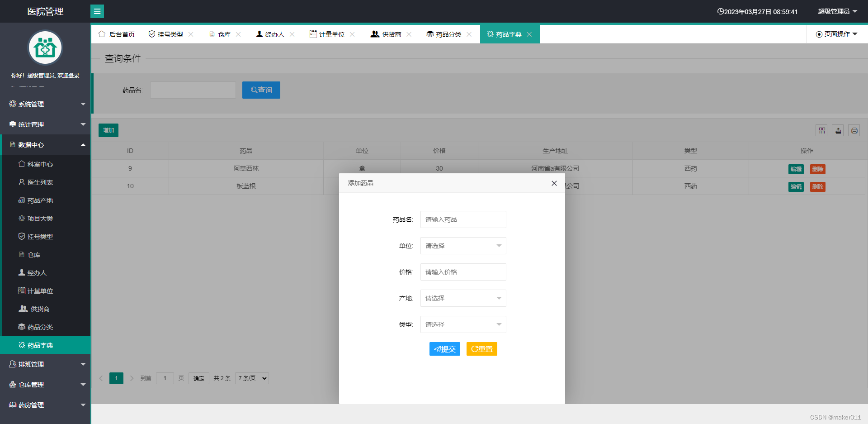Expand 仓库管理 sidebar menu
Image resolution: width=868 pixels, height=424 pixels.
pos(45,385)
